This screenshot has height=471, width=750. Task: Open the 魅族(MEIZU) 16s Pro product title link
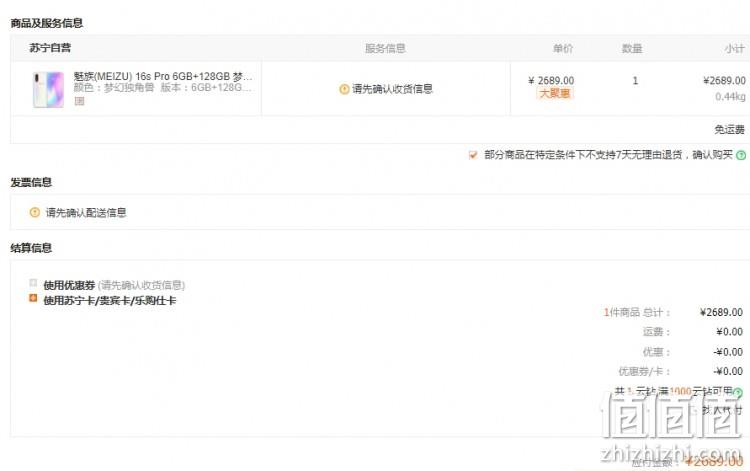pyautogui.click(x=163, y=77)
